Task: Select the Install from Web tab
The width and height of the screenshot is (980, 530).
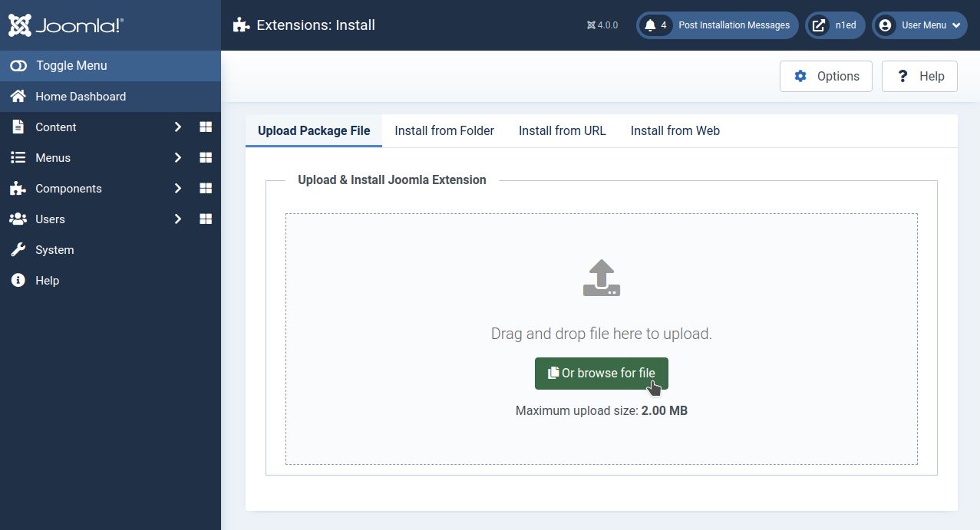Action: pyautogui.click(x=675, y=131)
